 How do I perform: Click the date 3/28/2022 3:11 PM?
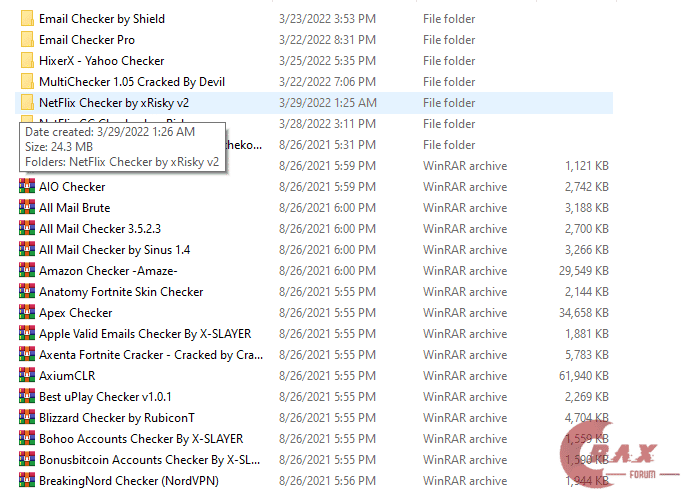pos(327,124)
